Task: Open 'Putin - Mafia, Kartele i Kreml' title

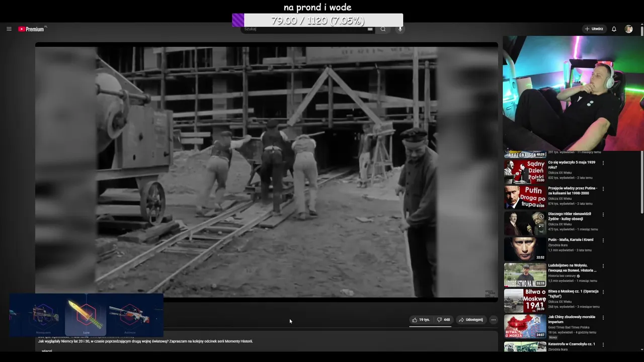Action: coord(571,240)
